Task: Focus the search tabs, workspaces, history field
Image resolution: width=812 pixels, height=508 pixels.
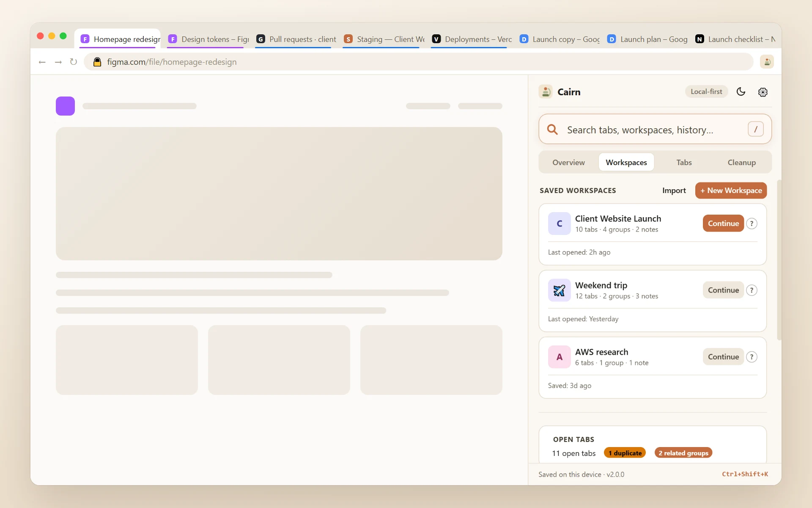Action: [655, 129]
